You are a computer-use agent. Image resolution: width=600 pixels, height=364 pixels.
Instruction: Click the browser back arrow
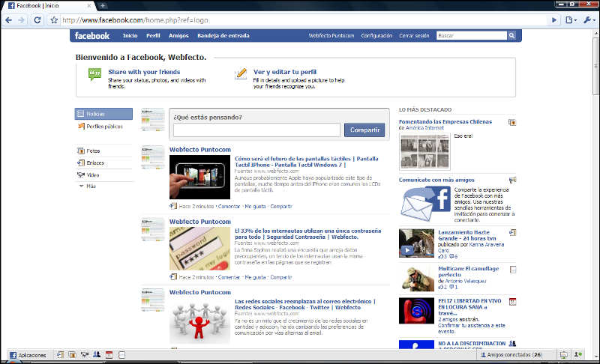tap(8, 20)
